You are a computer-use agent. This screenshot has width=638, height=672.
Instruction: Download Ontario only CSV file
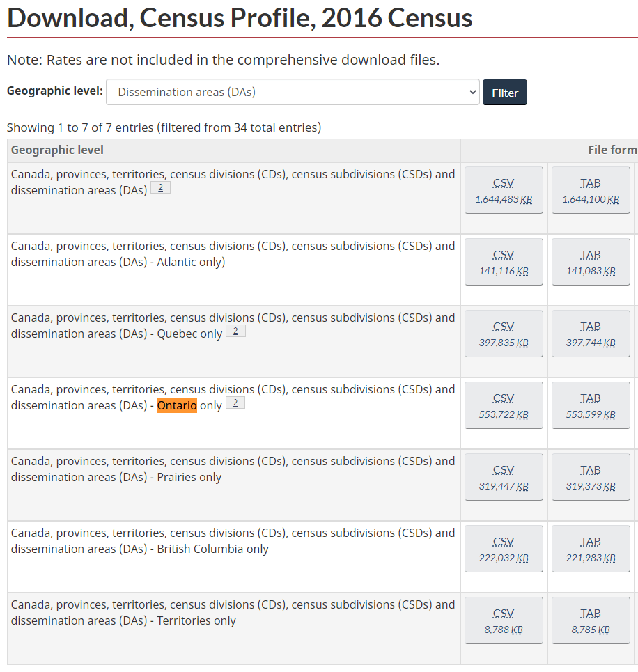(504, 405)
